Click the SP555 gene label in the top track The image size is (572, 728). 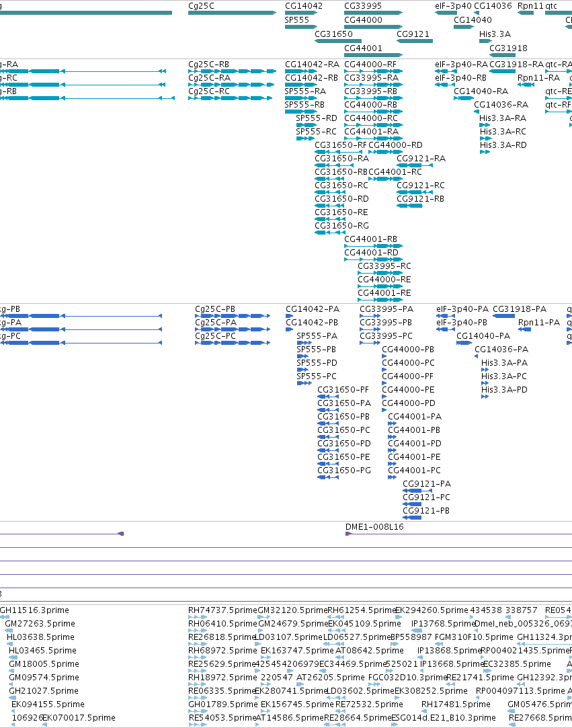[296, 20]
